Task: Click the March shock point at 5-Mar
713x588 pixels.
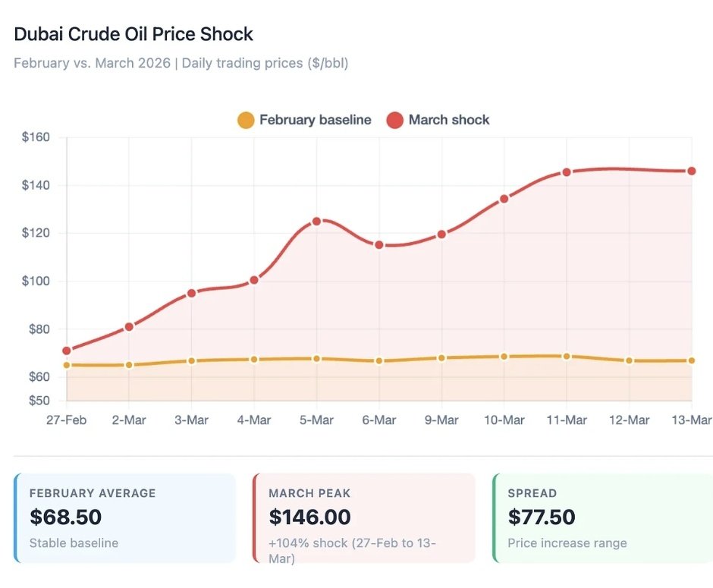Action: pyautogui.click(x=317, y=221)
